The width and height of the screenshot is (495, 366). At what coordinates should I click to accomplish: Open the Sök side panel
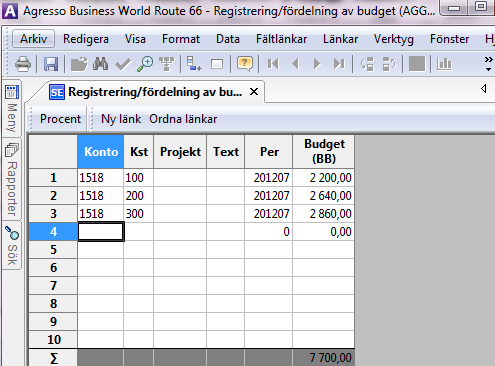(12, 245)
